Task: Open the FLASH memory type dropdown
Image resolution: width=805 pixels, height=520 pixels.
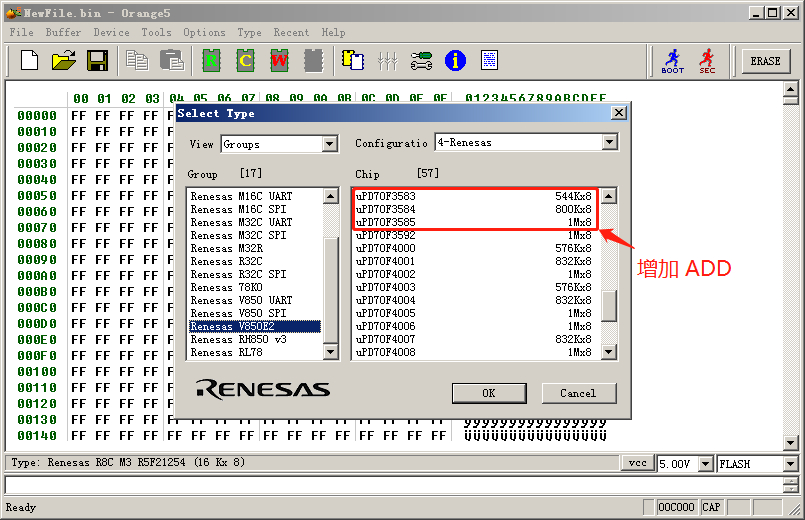Action: click(x=790, y=464)
